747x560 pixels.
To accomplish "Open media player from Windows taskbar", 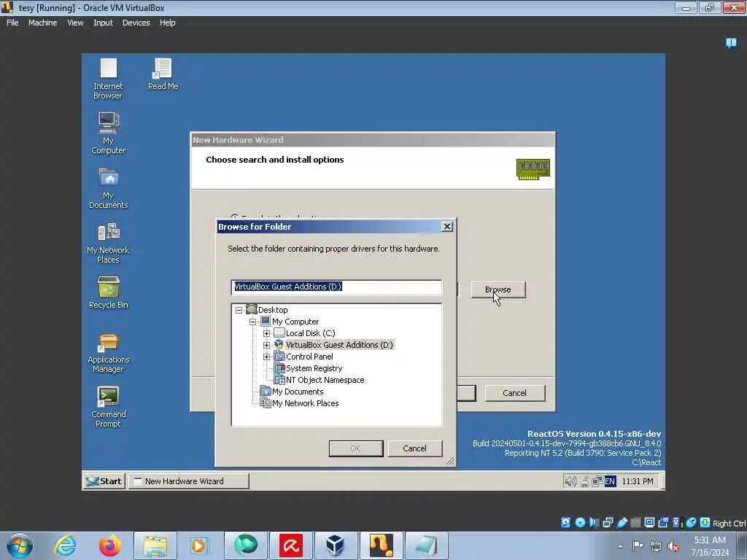I will [x=199, y=545].
